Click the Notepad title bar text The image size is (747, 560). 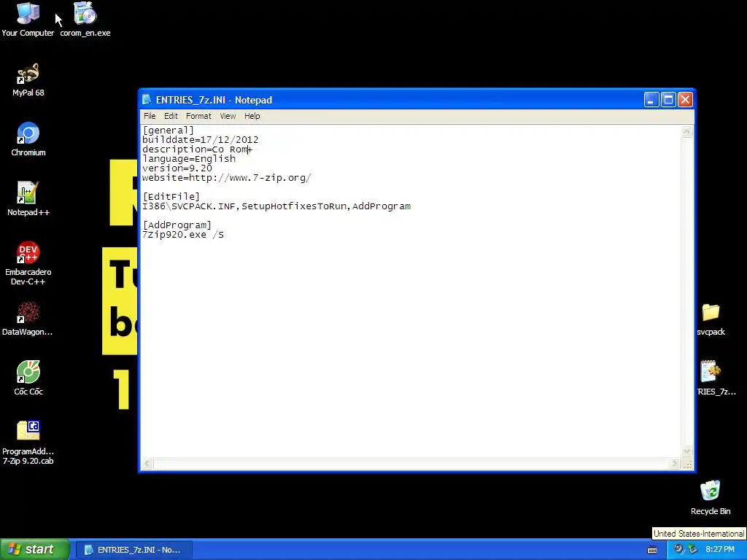214,100
